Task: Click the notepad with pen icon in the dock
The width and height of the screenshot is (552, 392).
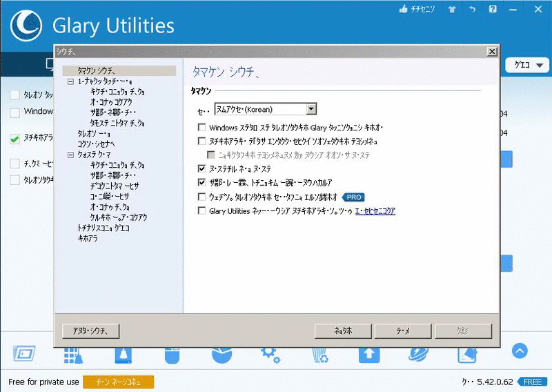Action: pos(467,355)
